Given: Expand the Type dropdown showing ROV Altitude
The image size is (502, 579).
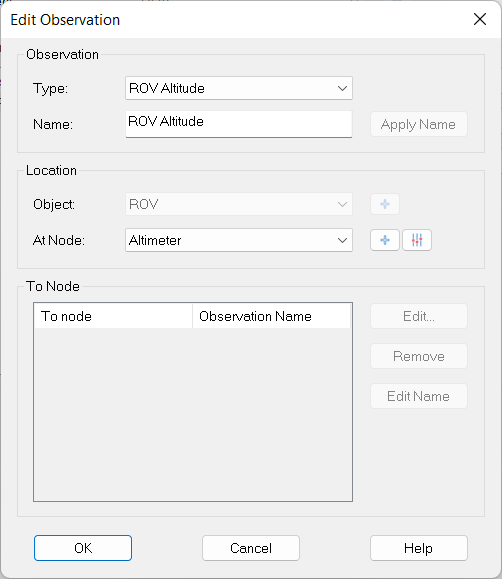Looking at the screenshot, I should (239, 88).
